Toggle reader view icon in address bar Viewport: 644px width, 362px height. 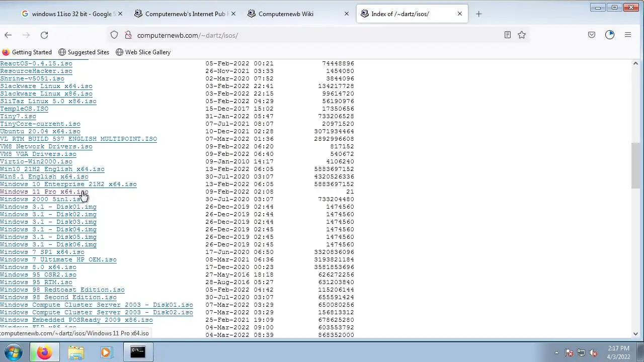pos(507,35)
